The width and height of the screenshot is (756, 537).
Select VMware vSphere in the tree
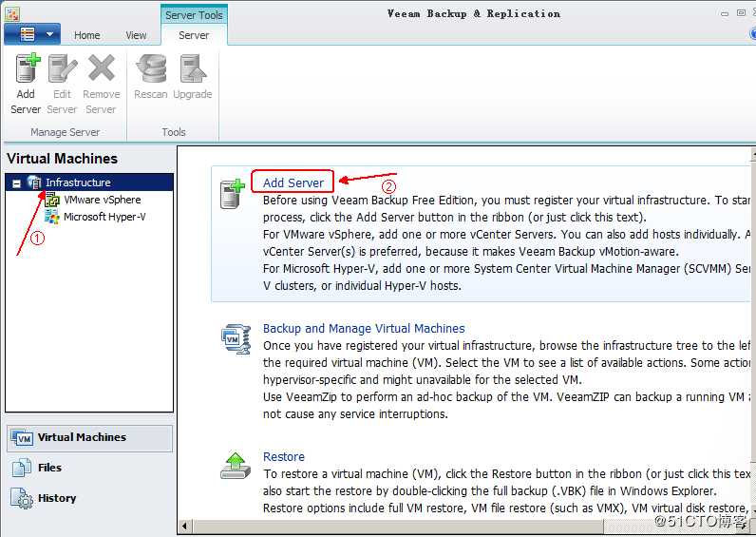point(103,200)
